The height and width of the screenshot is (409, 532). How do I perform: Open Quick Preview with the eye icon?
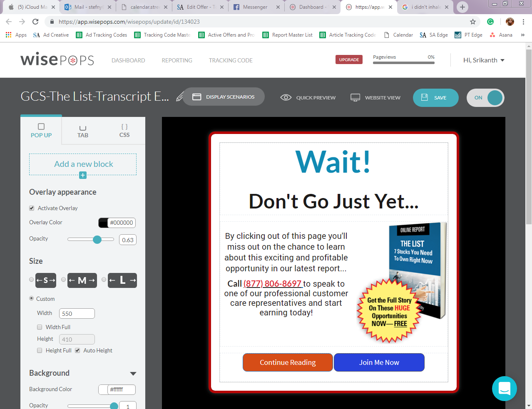click(x=286, y=97)
